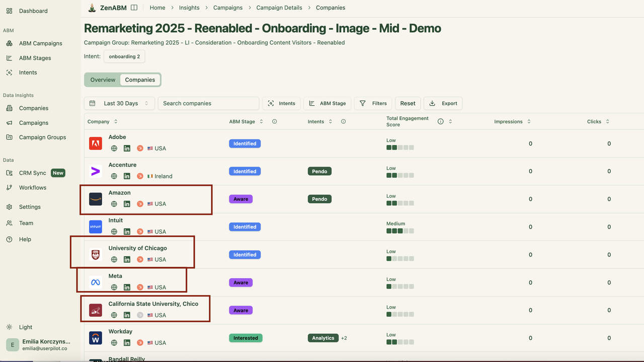Click Workday's Interested stage badge

(246, 338)
